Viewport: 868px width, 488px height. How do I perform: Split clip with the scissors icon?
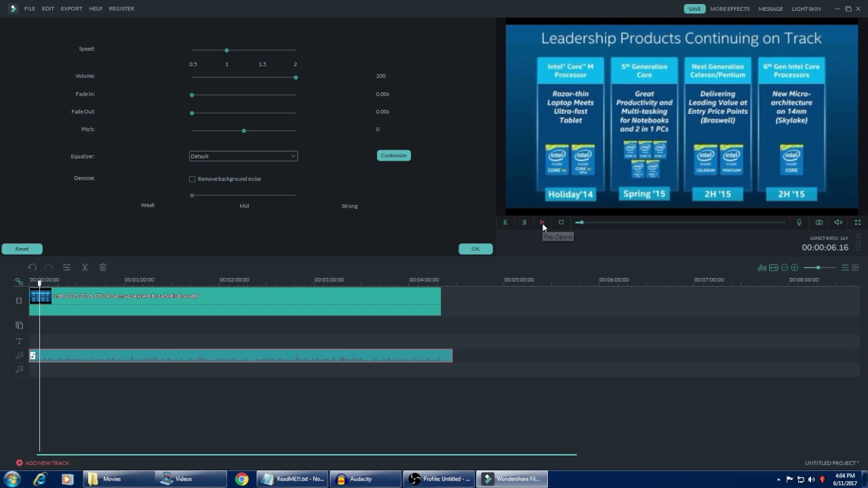click(85, 268)
